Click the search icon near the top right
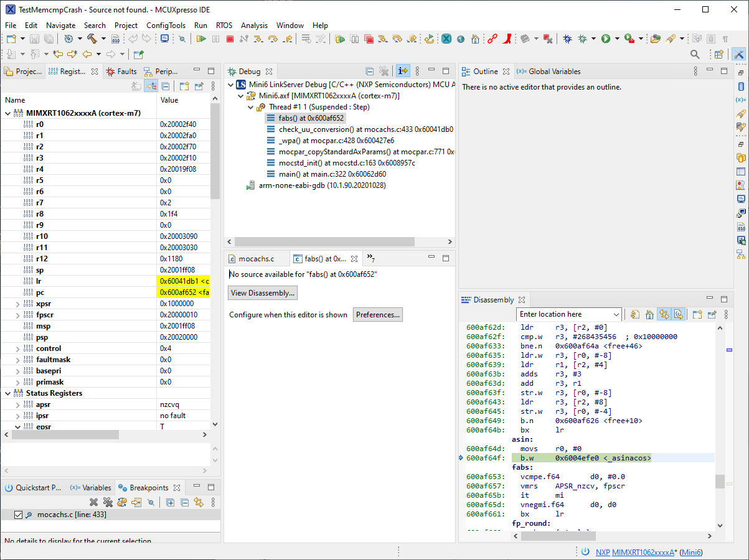The height and width of the screenshot is (560, 749). [695, 54]
